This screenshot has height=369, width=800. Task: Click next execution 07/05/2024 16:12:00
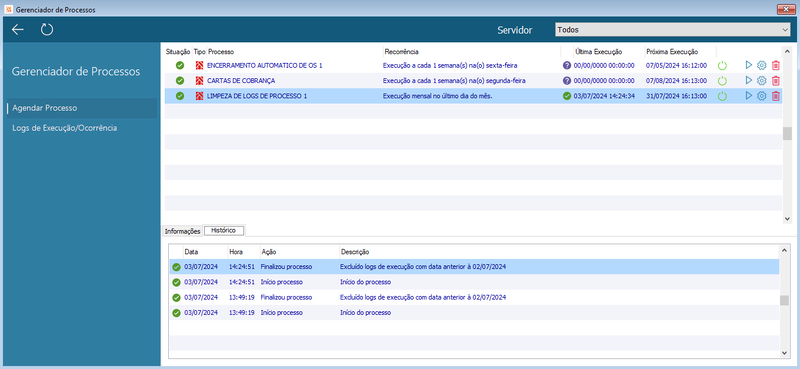pyautogui.click(x=677, y=65)
